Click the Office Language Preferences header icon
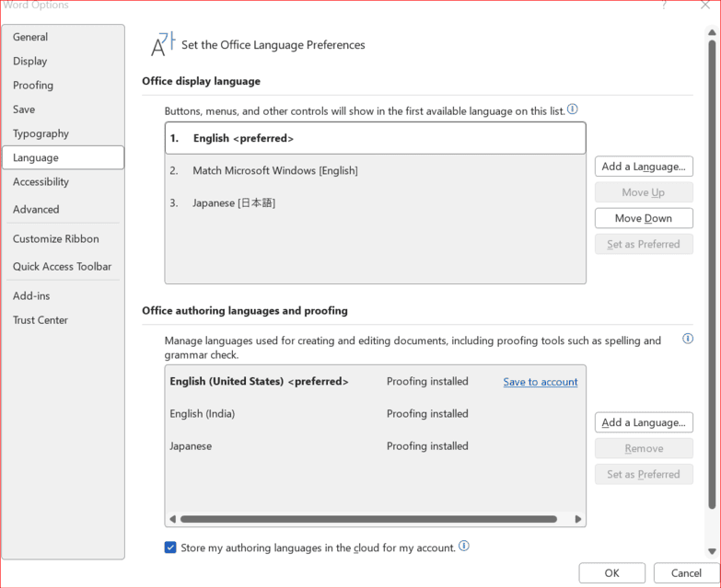721x588 pixels. click(x=163, y=44)
